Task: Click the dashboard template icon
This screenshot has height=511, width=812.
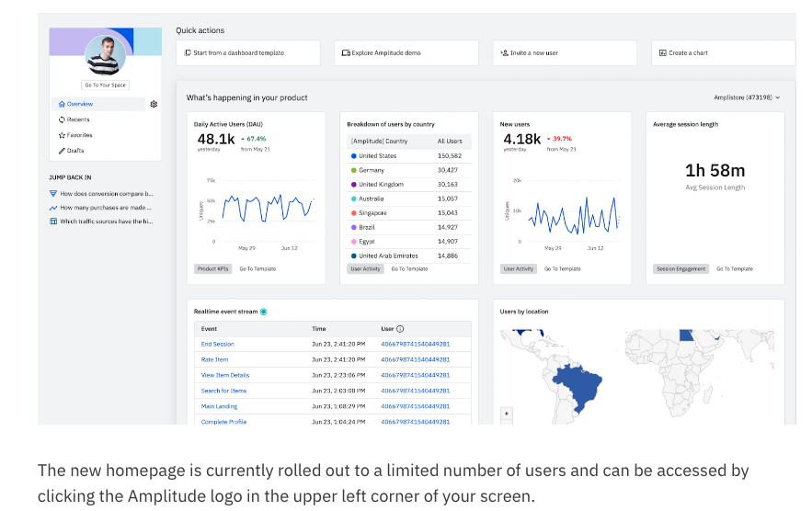Action: point(188,52)
